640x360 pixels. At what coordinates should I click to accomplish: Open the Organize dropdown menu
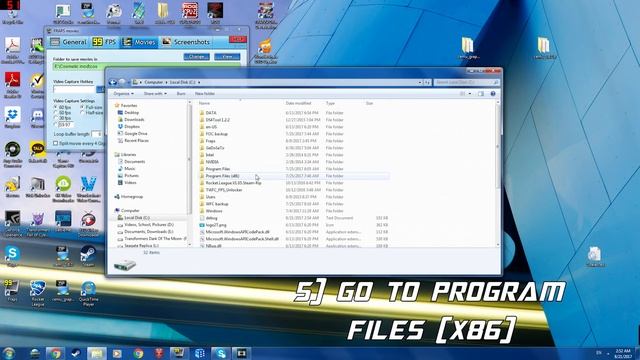pyautogui.click(x=123, y=94)
